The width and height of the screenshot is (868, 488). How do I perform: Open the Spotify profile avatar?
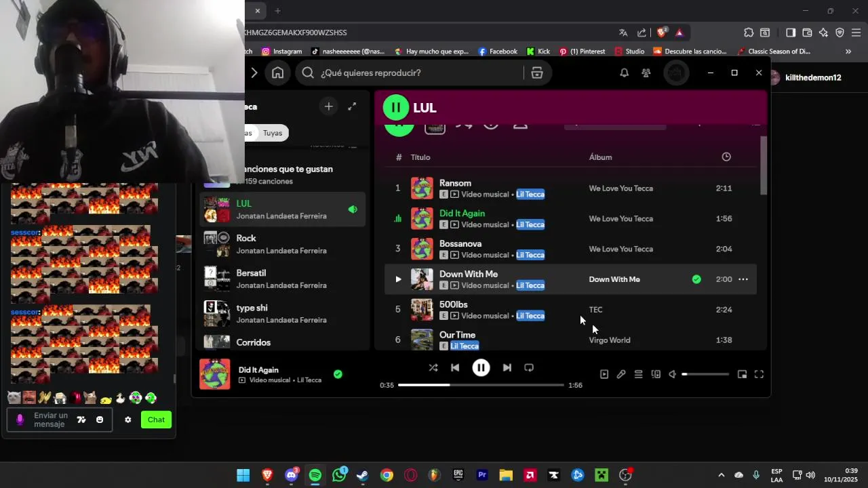coord(675,73)
